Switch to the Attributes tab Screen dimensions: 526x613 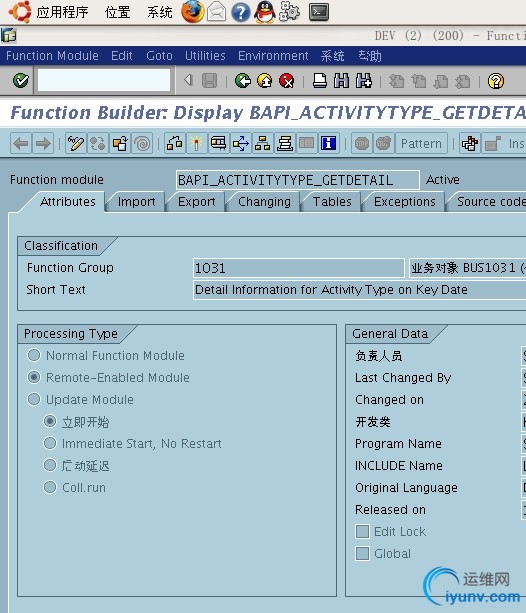68,201
